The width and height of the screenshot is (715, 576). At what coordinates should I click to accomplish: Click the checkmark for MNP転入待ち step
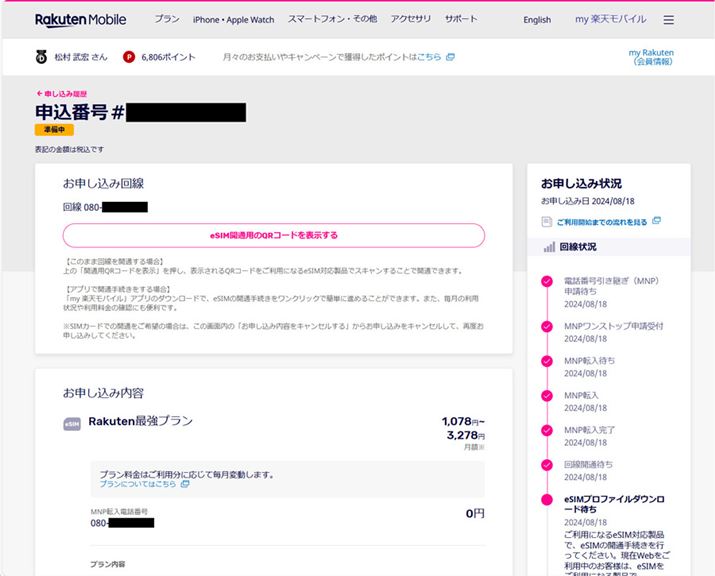547,361
